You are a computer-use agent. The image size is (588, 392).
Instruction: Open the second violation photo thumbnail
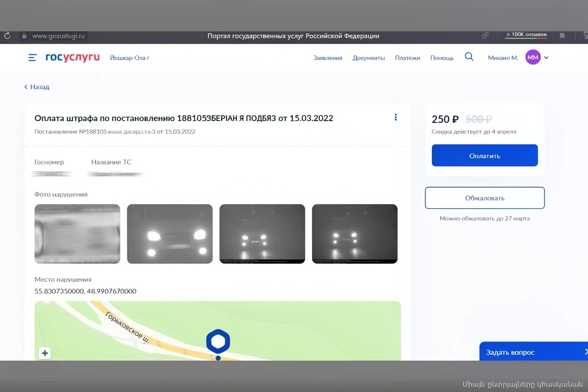[170, 234]
